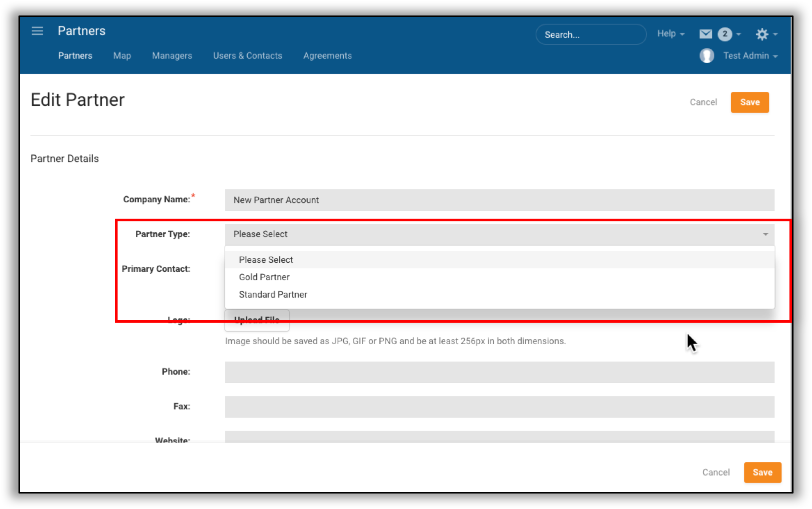Open the settings gear menu
This screenshot has width=812, height=509.
coord(763,34)
